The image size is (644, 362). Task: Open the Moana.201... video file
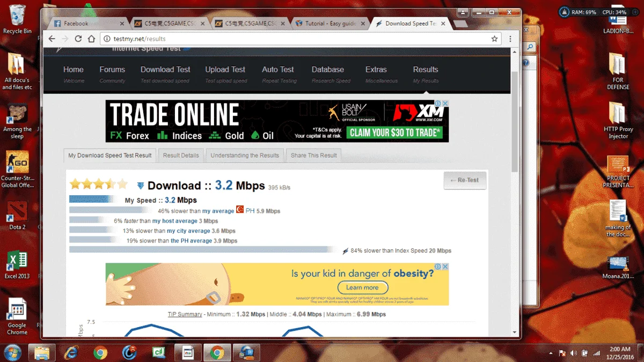618,268
